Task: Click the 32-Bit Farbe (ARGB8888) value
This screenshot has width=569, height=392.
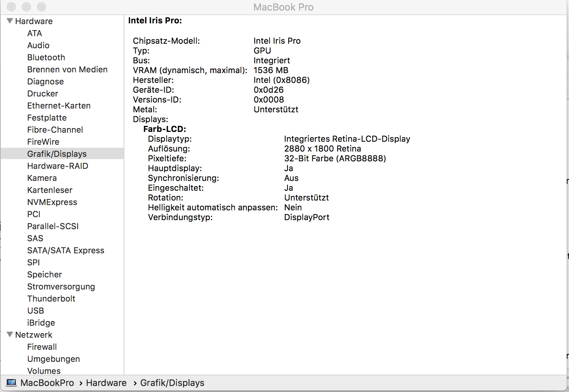Action: click(335, 158)
